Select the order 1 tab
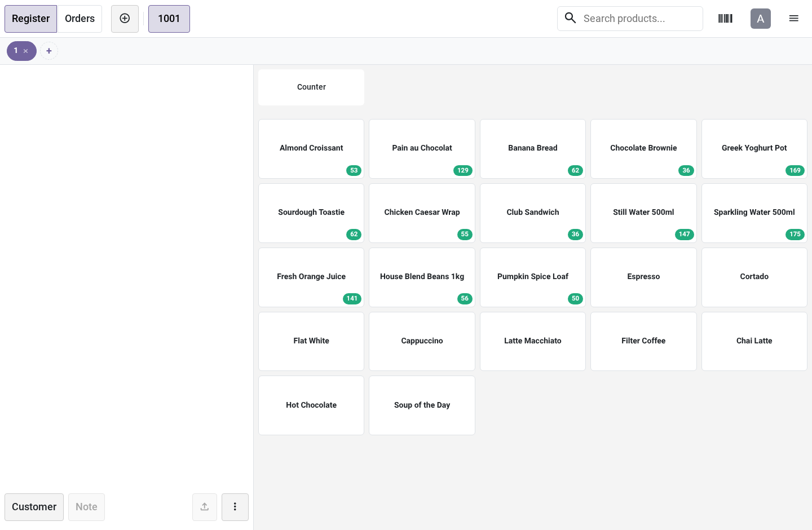Image resolution: width=812 pixels, height=530 pixels. [x=21, y=51]
